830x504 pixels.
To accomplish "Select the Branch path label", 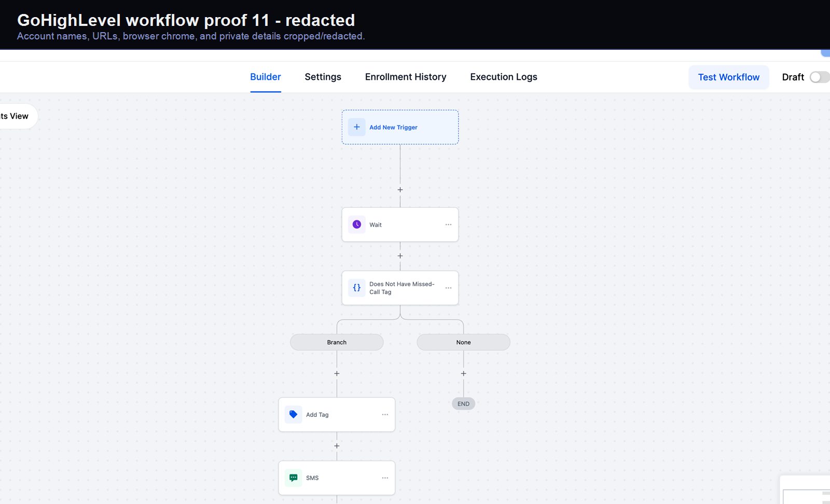I will [337, 342].
